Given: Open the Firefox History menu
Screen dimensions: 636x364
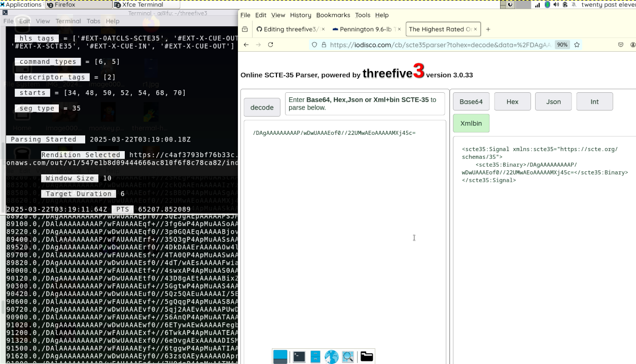Looking at the screenshot, I should (x=301, y=15).
